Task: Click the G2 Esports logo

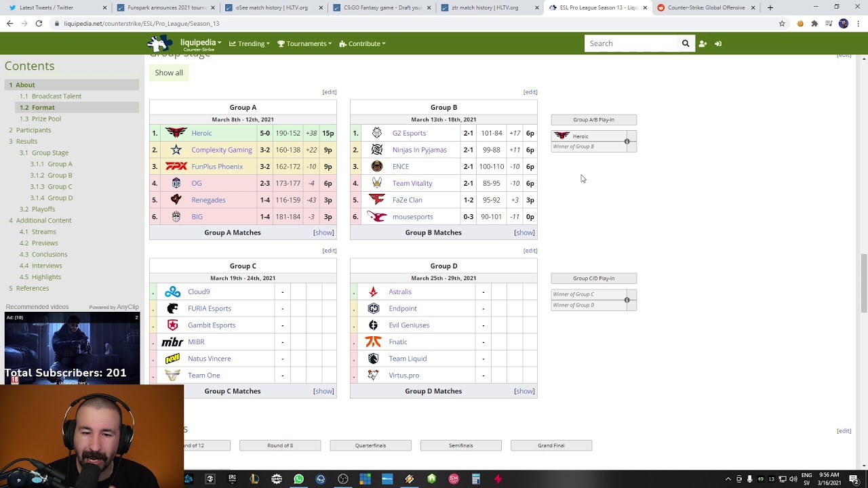Action: click(377, 133)
